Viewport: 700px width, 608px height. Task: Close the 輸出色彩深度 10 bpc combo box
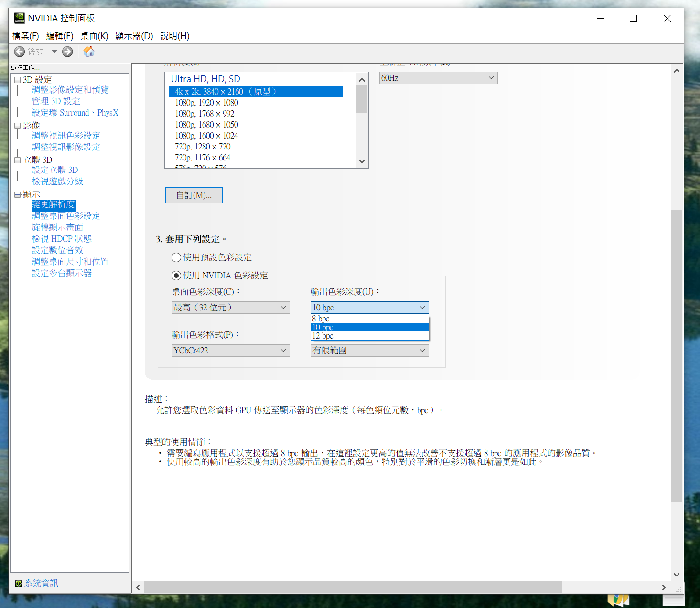(370, 308)
